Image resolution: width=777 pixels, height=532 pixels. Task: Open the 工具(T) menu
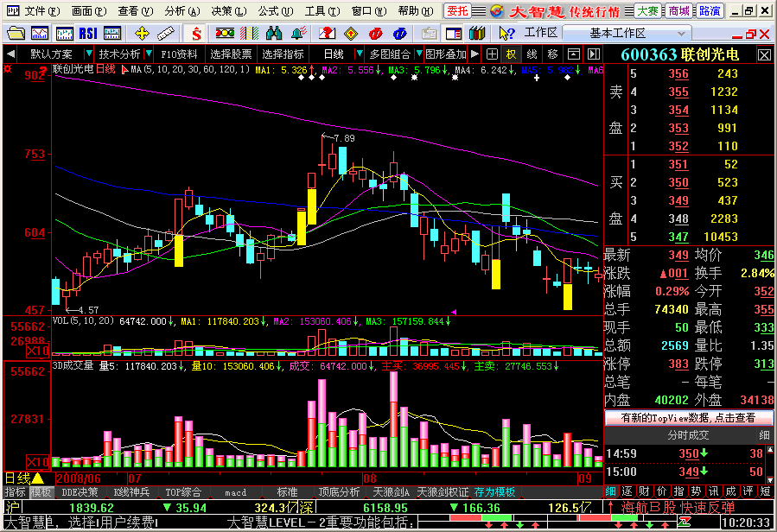(x=322, y=10)
